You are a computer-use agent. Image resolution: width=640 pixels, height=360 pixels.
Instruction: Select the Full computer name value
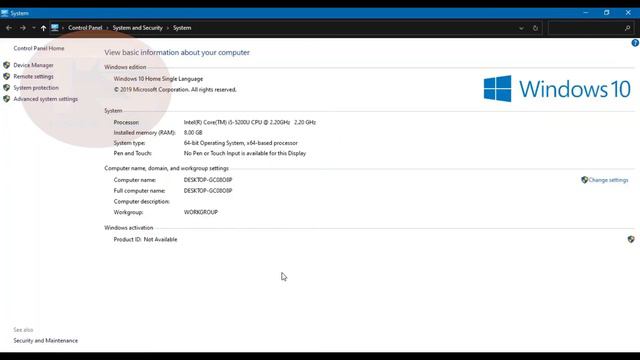208,191
